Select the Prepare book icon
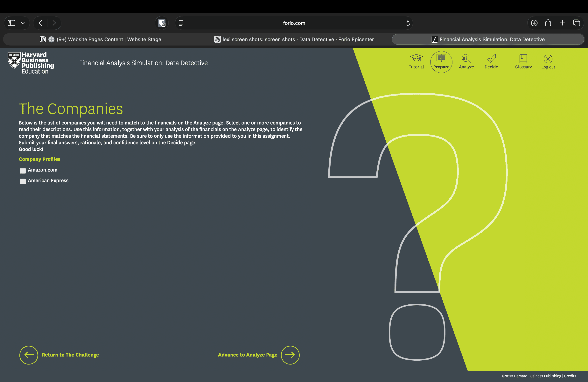The height and width of the screenshot is (382, 588). 441,58
